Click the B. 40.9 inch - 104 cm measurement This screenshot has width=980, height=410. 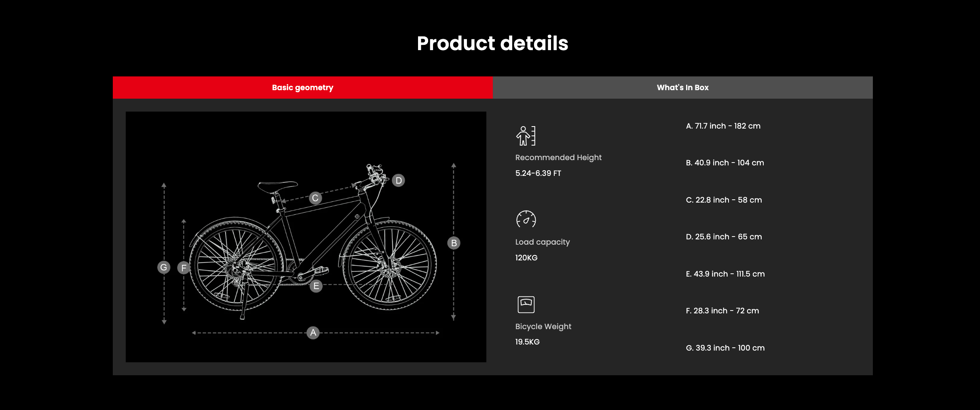coord(724,163)
